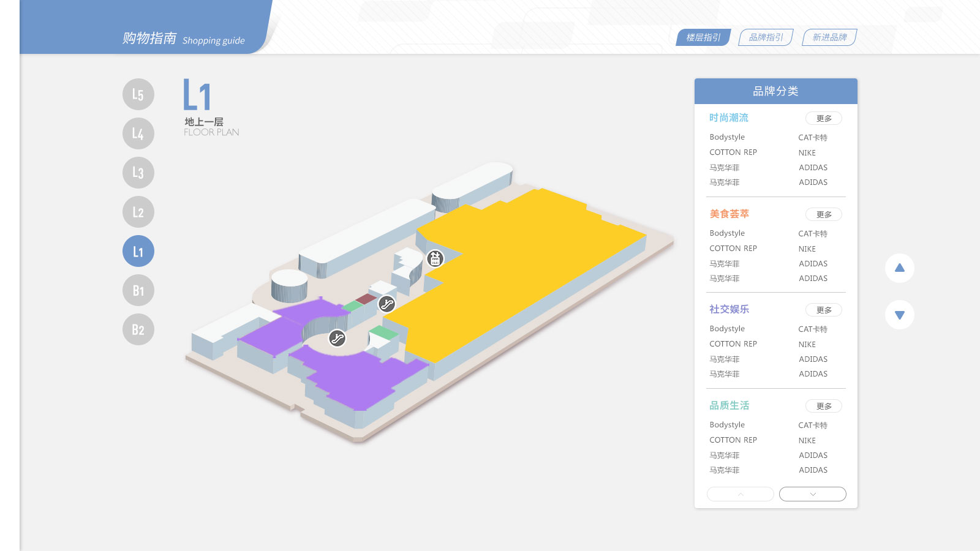Click 更多 next to 品质生活

pyautogui.click(x=824, y=406)
